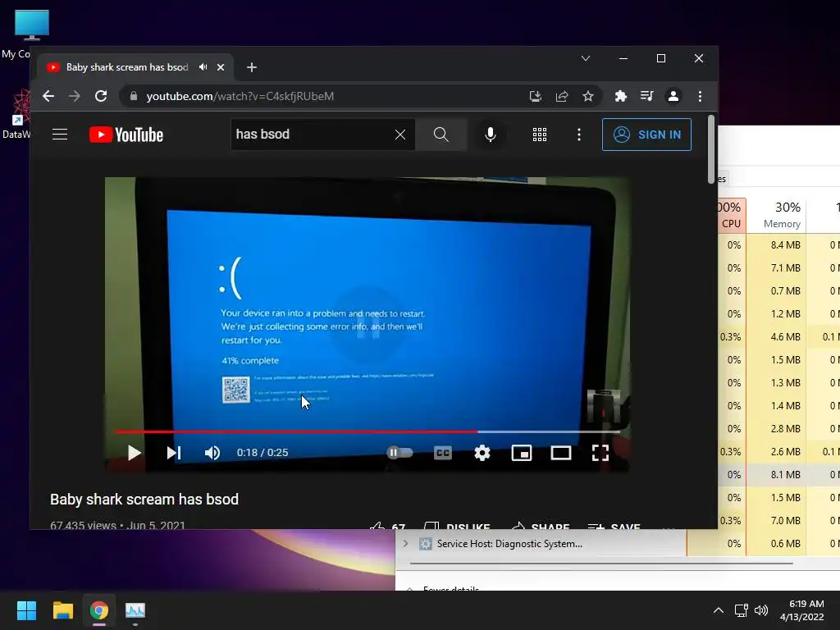
Task: Mute the video player volume
Action: [x=212, y=453]
